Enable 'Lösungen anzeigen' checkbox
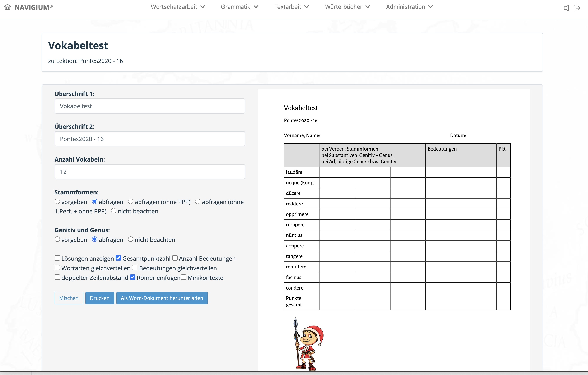This screenshot has height=375, width=588. (57, 258)
